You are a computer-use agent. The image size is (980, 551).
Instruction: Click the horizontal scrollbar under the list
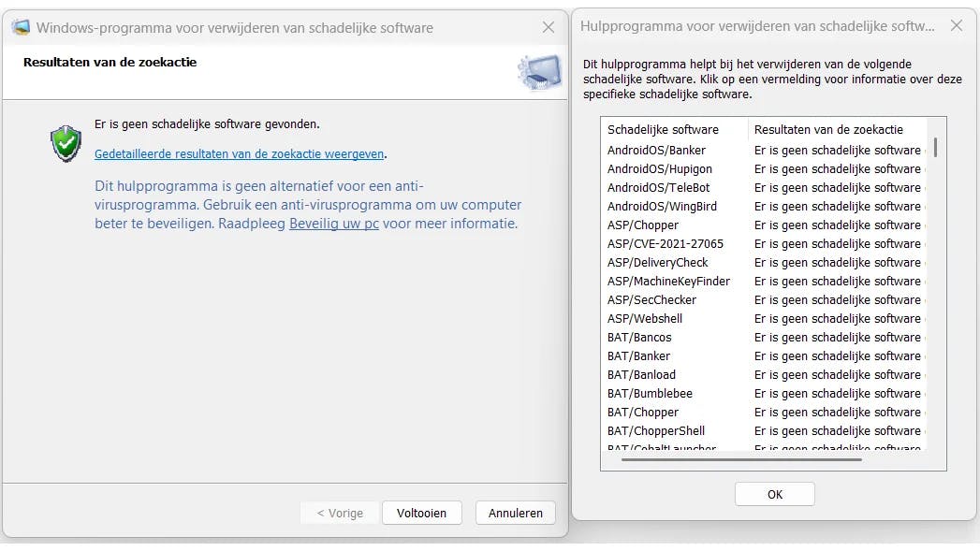point(742,460)
